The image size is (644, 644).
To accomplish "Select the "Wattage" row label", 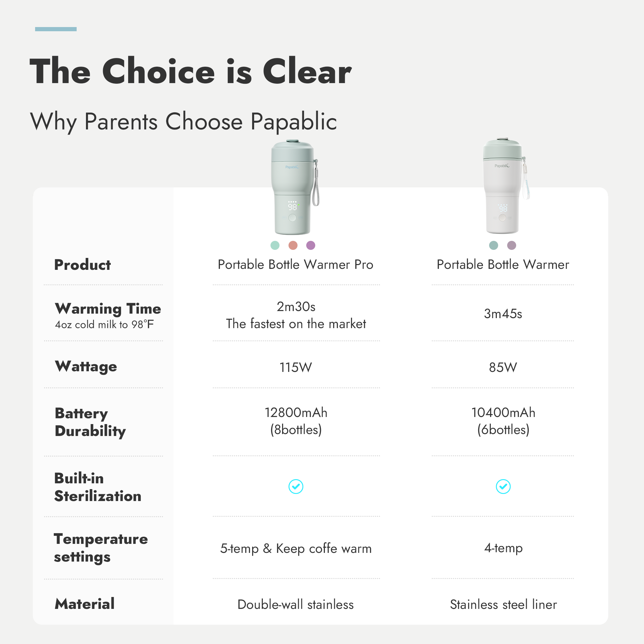I will coord(86,366).
